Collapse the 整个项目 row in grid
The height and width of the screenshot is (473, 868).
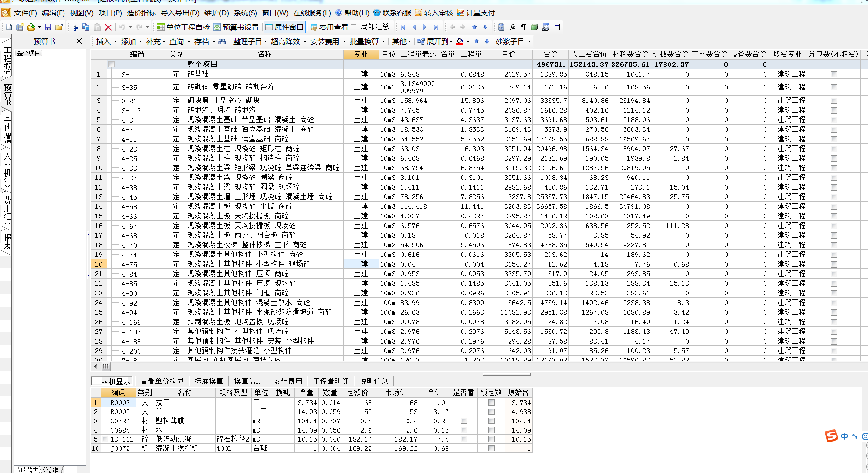coord(111,64)
